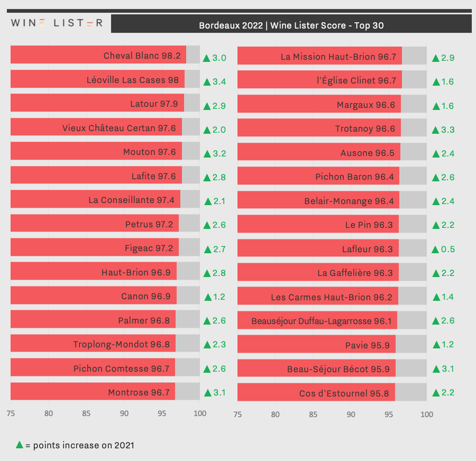Click the 100 axis label on left chart
476x461 pixels.
click(200, 413)
